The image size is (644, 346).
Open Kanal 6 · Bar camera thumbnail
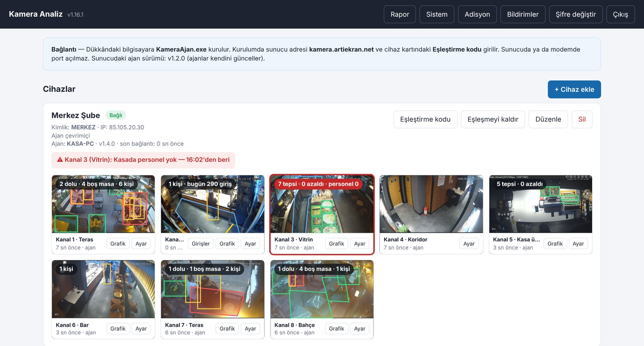(103, 289)
